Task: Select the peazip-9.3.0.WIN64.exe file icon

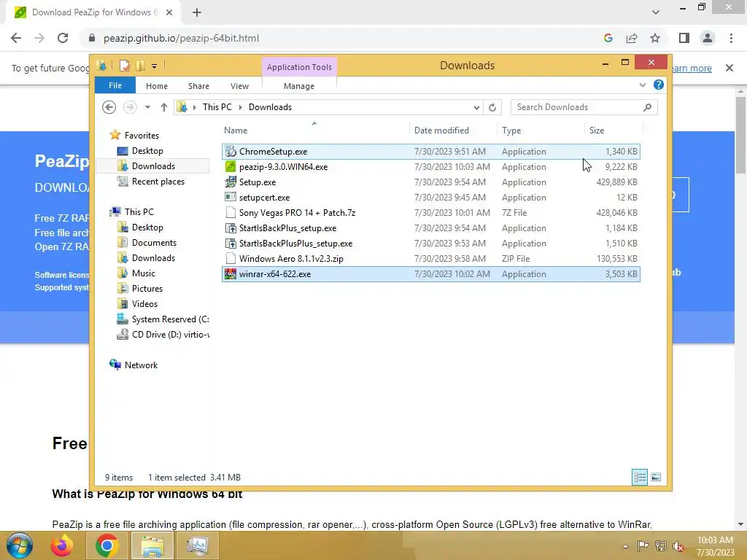Action: [231, 167]
